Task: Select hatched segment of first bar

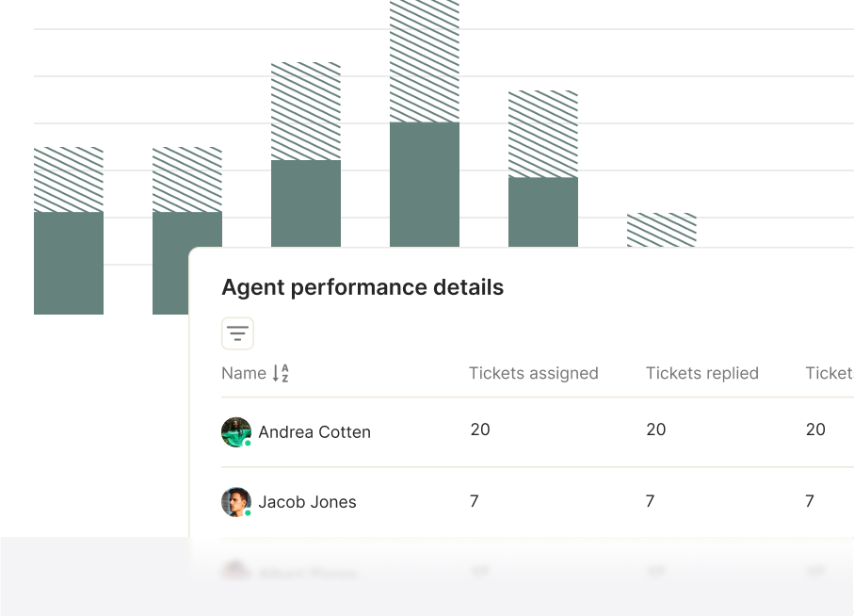Action: tap(69, 180)
